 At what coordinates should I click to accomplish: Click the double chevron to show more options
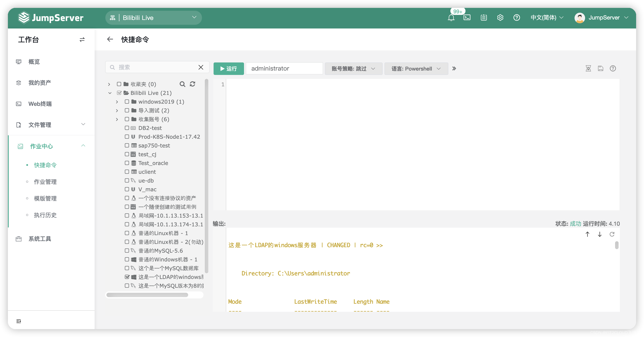tap(454, 69)
